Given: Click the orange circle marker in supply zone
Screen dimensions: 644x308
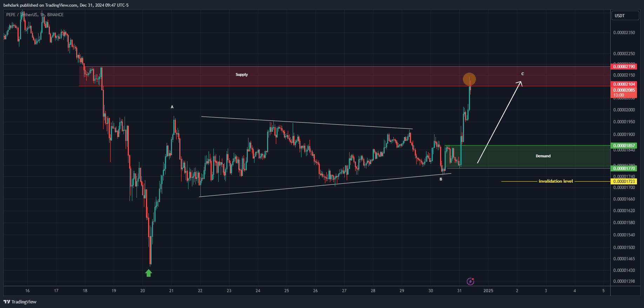Looking at the screenshot, I should pyautogui.click(x=469, y=79).
